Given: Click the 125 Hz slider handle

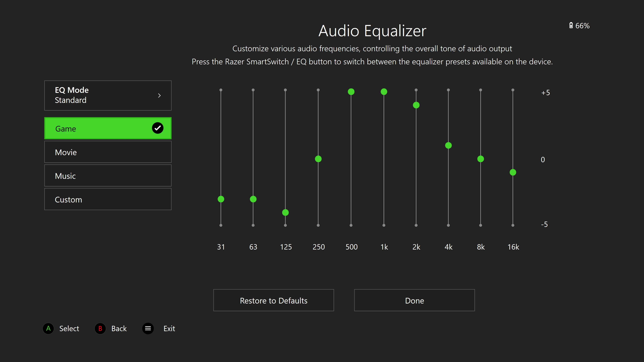Looking at the screenshot, I should tap(285, 213).
